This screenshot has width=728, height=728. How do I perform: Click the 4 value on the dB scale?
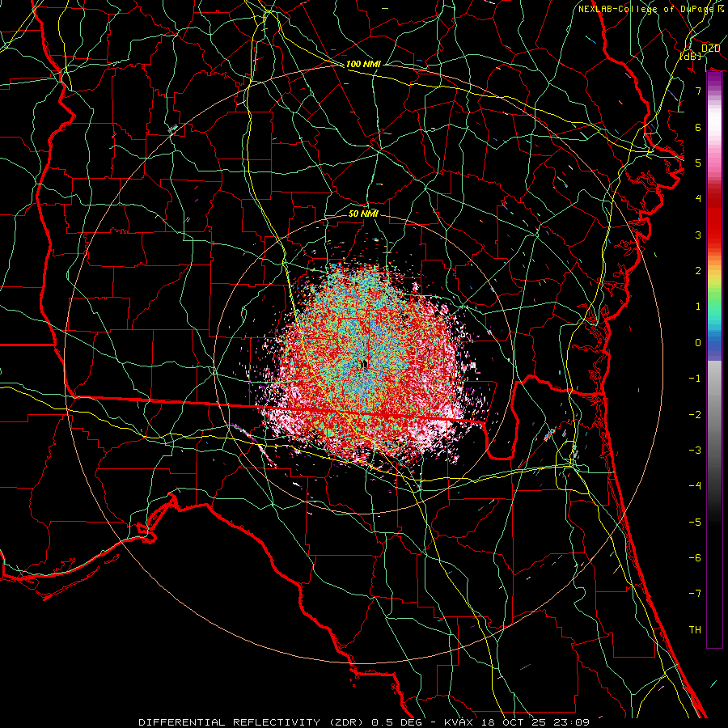(698, 199)
